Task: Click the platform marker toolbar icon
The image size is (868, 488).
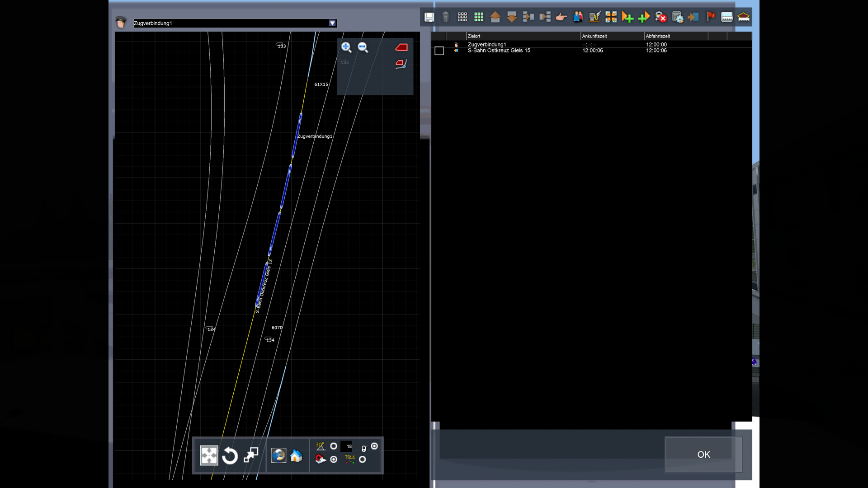Action: click(x=727, y=17)
